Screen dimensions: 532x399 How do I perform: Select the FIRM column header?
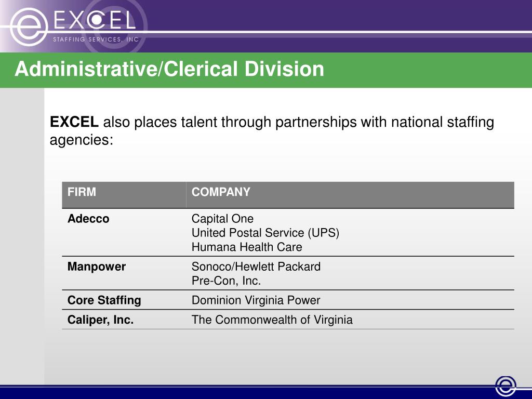pyautogui.click(x=82, y=192)
